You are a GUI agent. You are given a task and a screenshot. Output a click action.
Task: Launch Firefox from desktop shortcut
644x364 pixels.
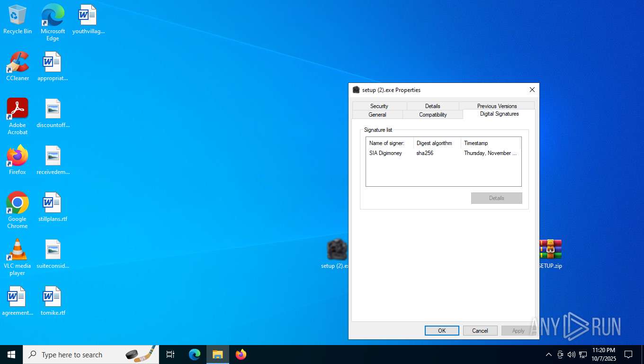click(x=18, y=160)
